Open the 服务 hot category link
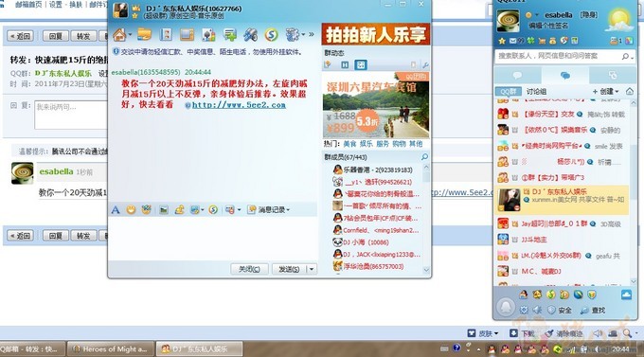This screenshot has width=644, height=357. [x=383, y=144]
